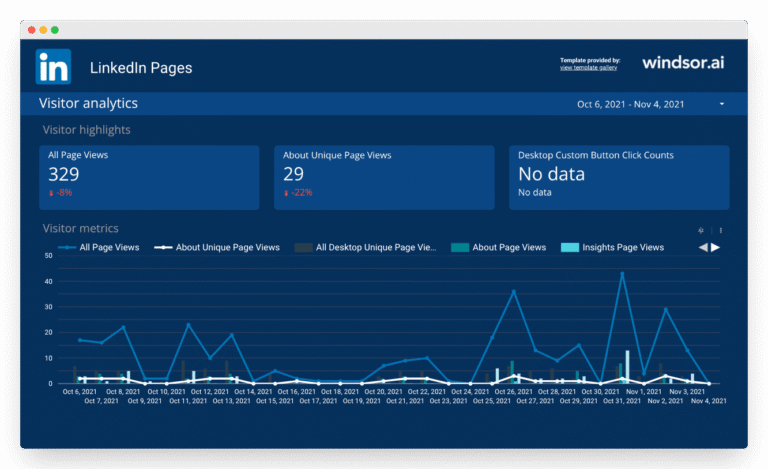Click the Visitor highlights section label
768x469 pixels.
87,130
